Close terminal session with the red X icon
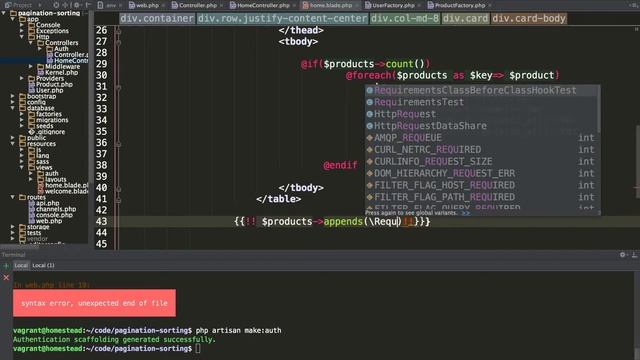This screenshot has height=360, width=640. click(6, 278)
